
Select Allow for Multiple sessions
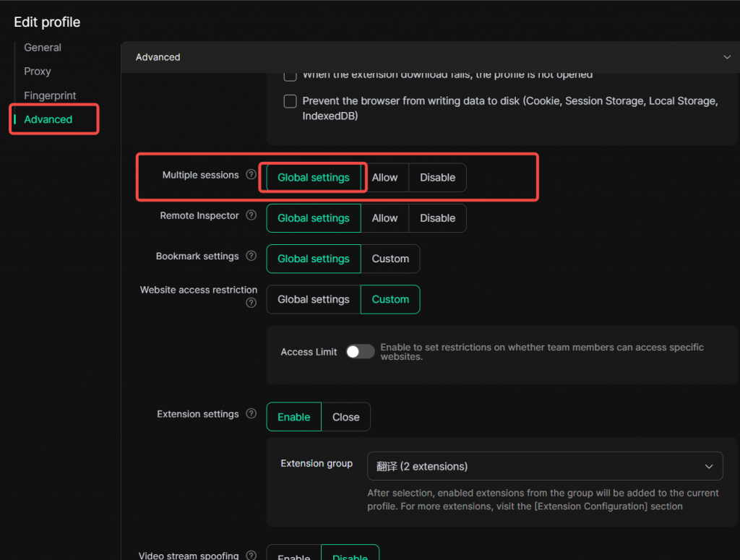click(384, 177)
